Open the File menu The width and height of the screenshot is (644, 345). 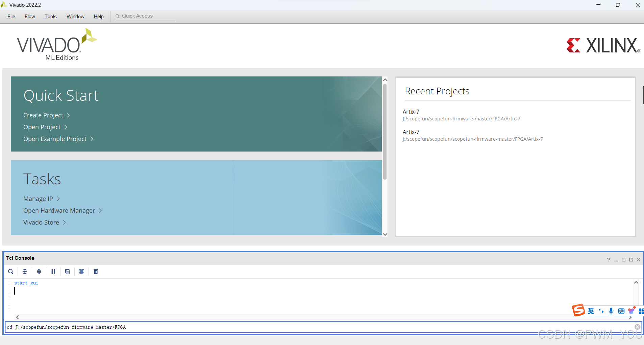11,16
